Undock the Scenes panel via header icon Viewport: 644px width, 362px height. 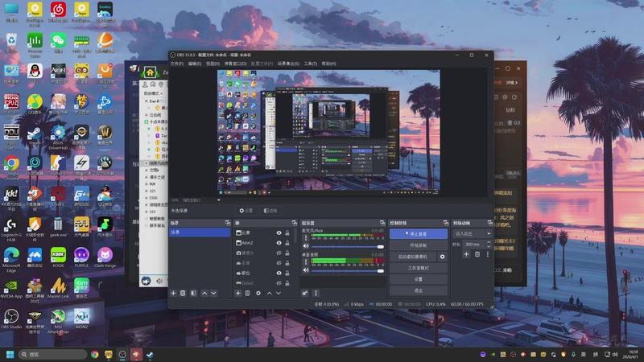tap(227, 223)
